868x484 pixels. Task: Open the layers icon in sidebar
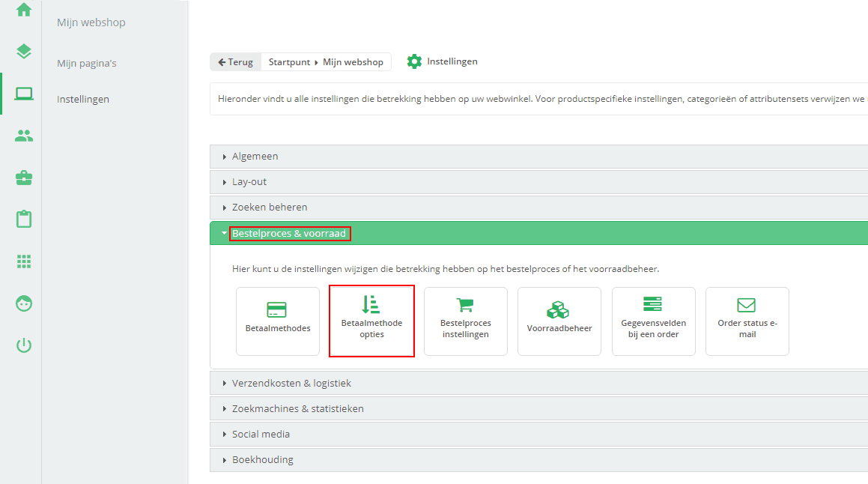tap(24, 52)
